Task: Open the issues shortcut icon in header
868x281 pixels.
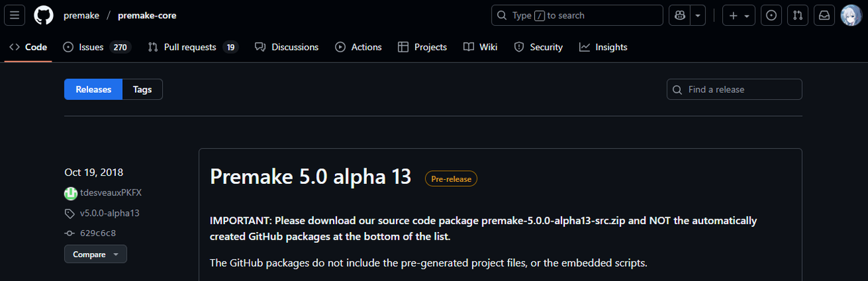Action: click(x=771, y=16)
